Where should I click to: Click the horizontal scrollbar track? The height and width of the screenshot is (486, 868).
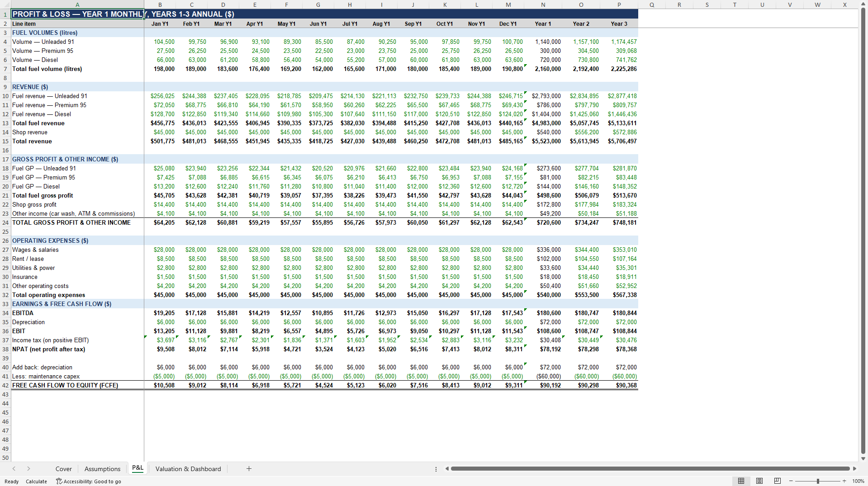650,469
